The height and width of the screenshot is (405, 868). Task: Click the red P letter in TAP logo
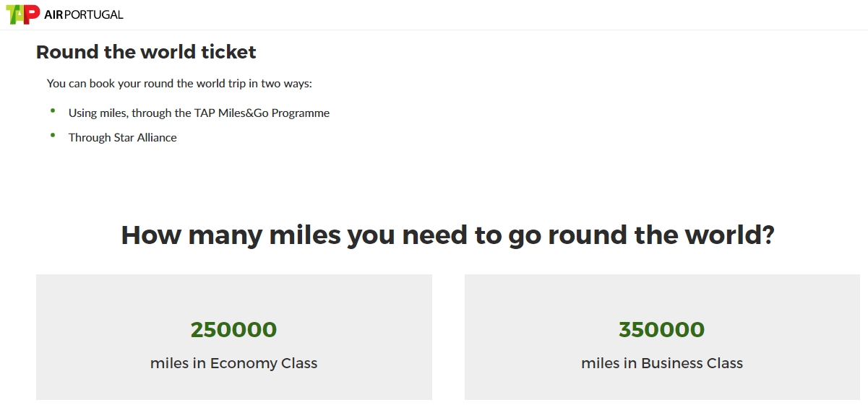(33, 14)
